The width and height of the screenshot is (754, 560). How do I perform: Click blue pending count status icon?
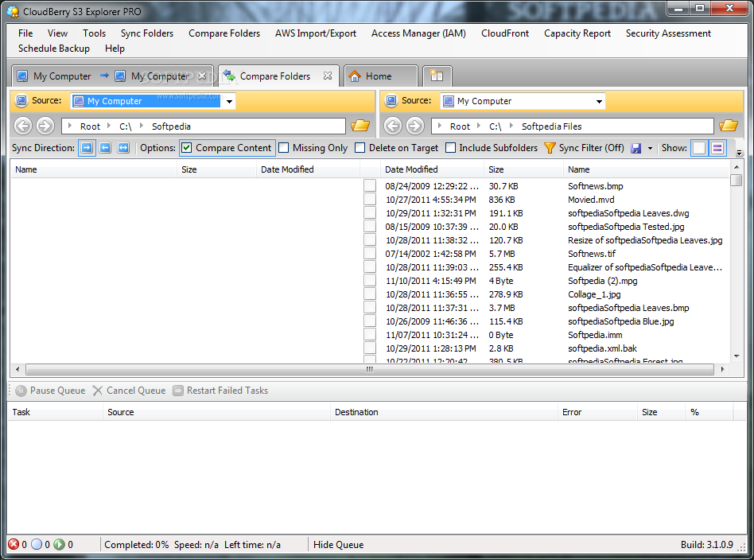[37, 544]
